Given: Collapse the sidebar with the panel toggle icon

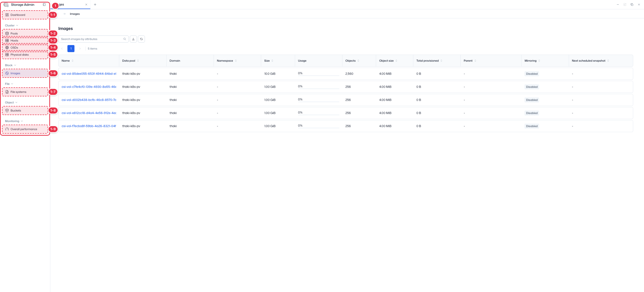Looking at the screenshot, I should pos(44,5).
